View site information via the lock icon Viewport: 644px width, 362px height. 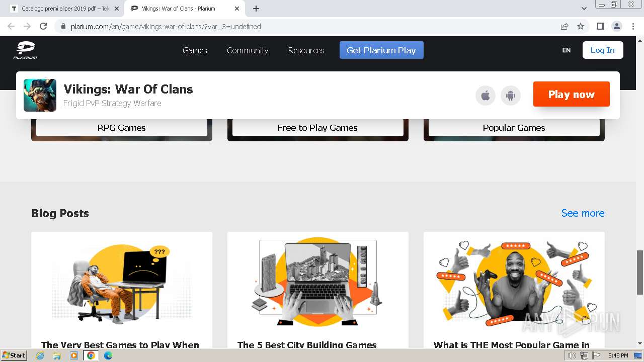[x=63, y=26]
